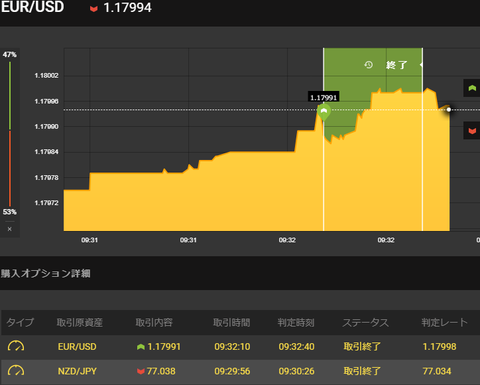Click the current price white dot on the chart
The height and width of the screenshot is (385, 480).
(449, 110)
